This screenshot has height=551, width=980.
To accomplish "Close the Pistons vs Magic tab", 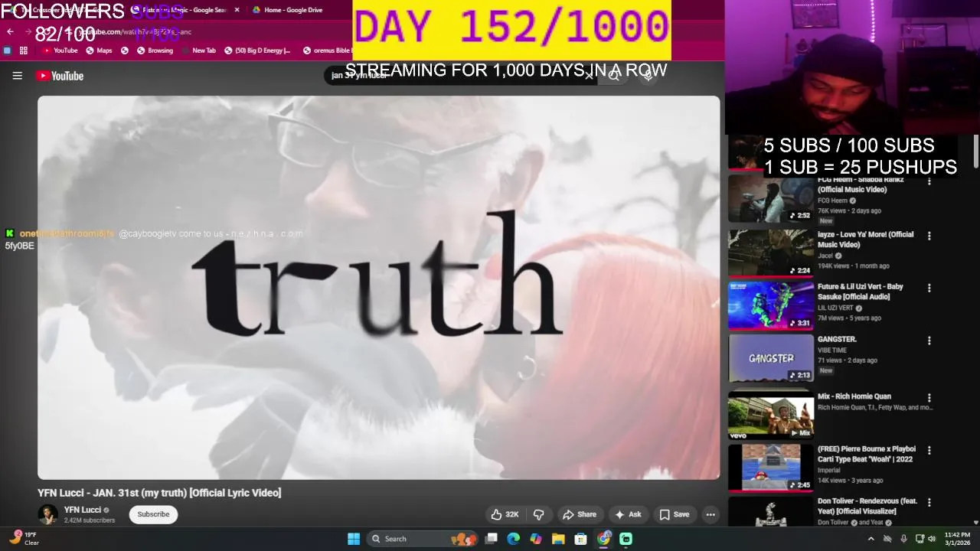I will (237, 10).
